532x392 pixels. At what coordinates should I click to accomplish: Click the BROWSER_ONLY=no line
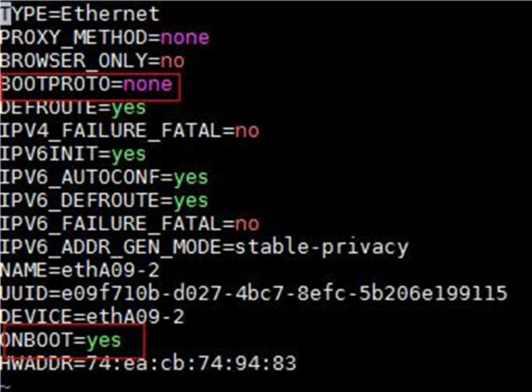(92, 61)
